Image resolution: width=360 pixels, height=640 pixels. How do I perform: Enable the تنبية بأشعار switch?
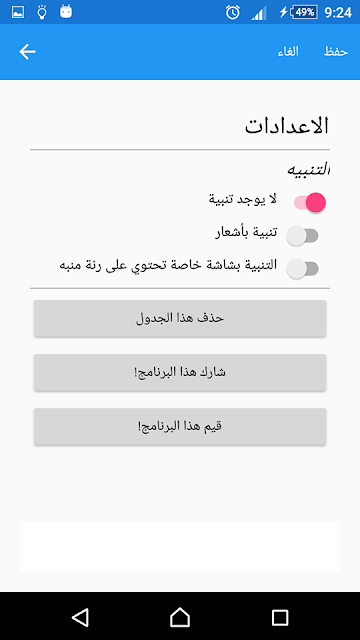[302, 236]
